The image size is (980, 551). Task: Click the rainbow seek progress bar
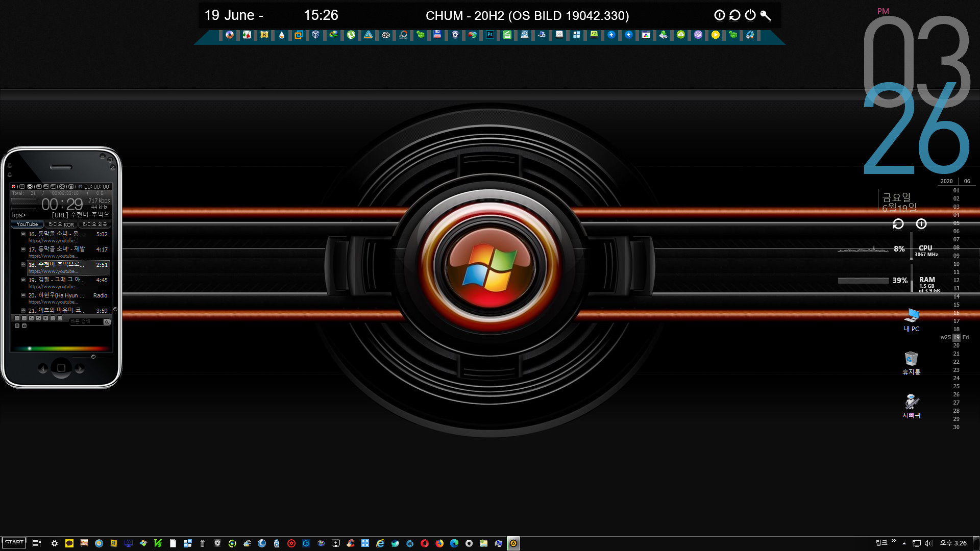coord(61,348)
